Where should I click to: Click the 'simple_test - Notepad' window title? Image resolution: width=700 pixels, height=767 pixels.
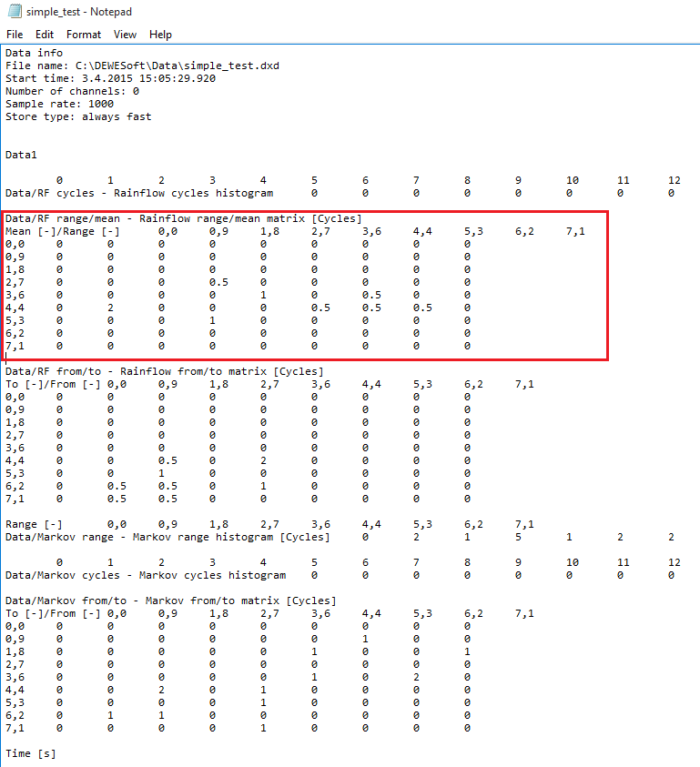point(79,12)
